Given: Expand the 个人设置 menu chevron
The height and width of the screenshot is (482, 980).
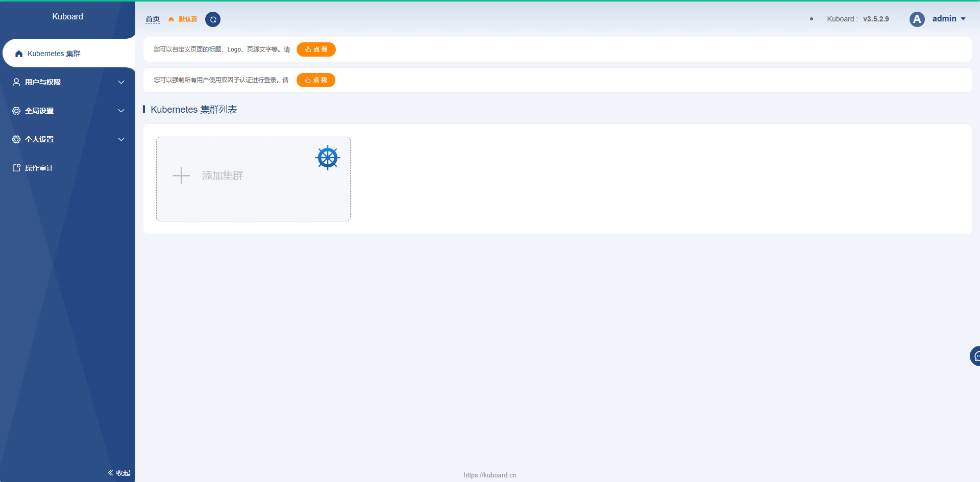Looking at the screenshot, I should point(121,139).
